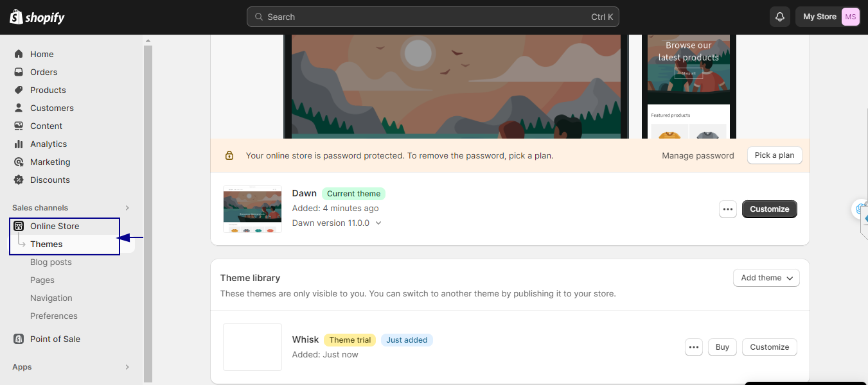Click the Home house icon

tap(19, 54)
